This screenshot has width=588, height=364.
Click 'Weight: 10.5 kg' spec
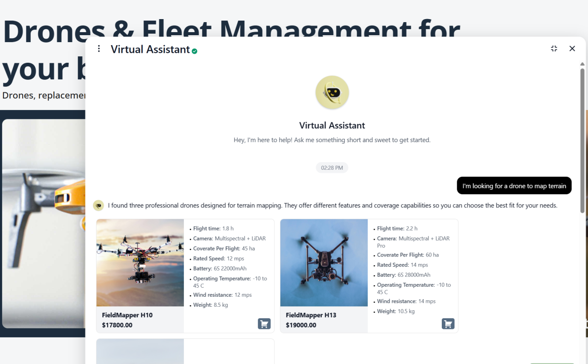(396, 311)
